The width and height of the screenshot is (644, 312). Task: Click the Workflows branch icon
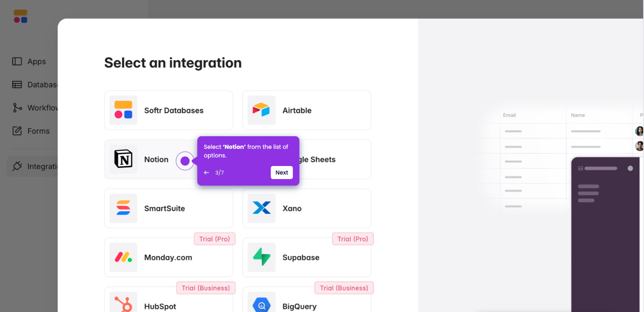[x=17, y=108]
